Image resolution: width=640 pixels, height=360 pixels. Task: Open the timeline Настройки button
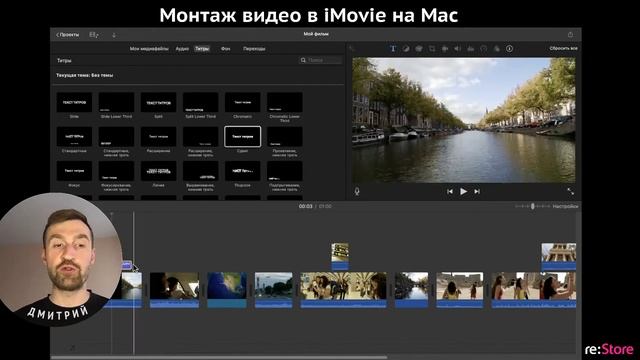pos(565,207)
